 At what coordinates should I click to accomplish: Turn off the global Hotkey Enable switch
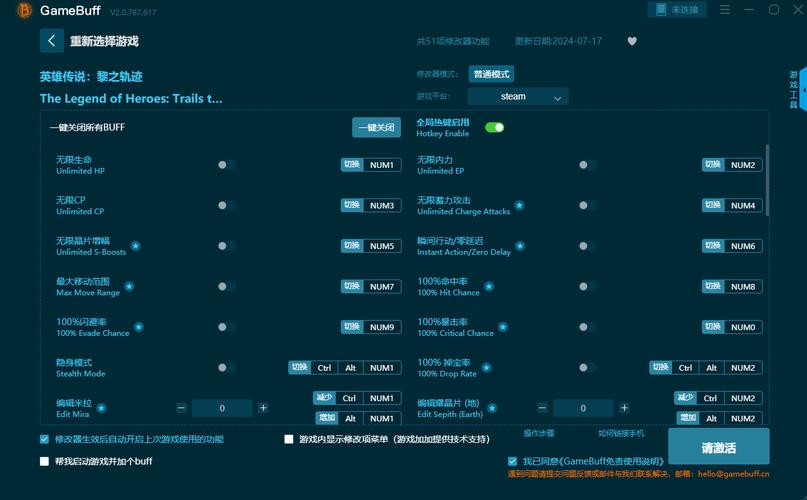(494, 128)
